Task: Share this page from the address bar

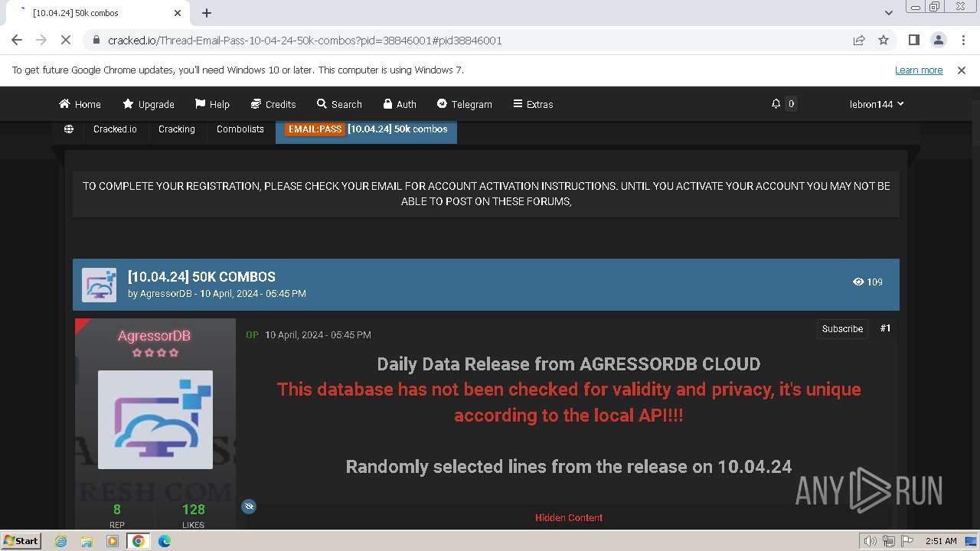Action: (859, 40)
